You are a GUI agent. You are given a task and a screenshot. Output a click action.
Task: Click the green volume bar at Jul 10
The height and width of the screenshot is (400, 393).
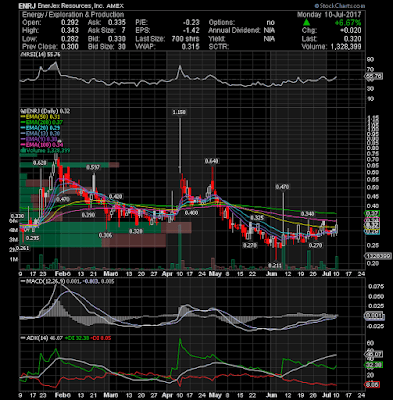[337, 262]
